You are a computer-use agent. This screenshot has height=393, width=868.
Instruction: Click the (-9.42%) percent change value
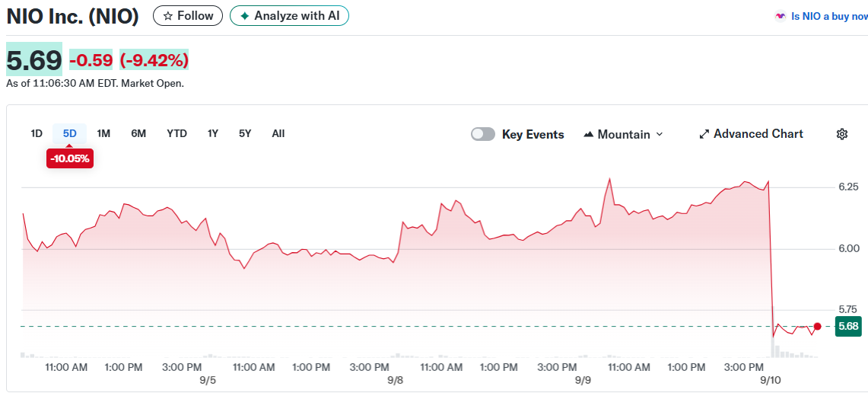pyautogui.click(x=154, y=60)
